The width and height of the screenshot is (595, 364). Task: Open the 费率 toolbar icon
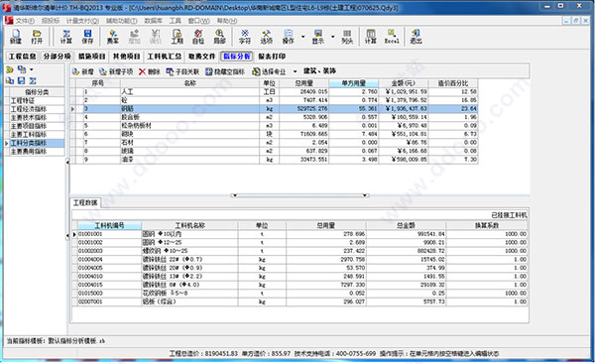click(113, 37)
